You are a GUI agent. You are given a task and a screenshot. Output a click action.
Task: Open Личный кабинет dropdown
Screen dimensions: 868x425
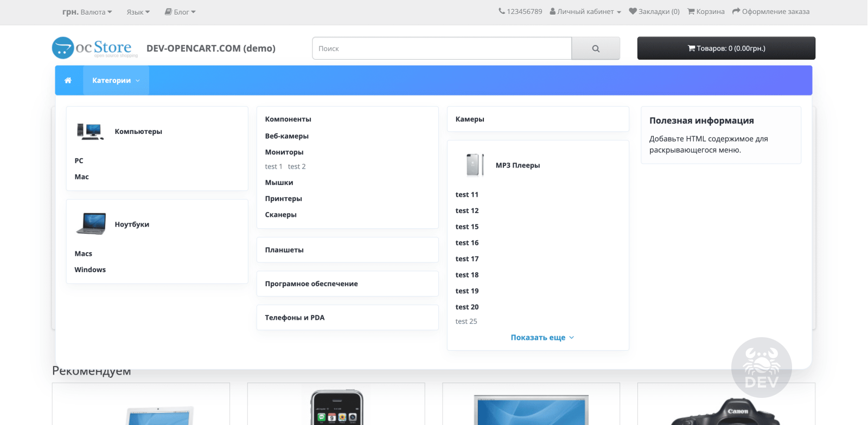coord(585,11)
